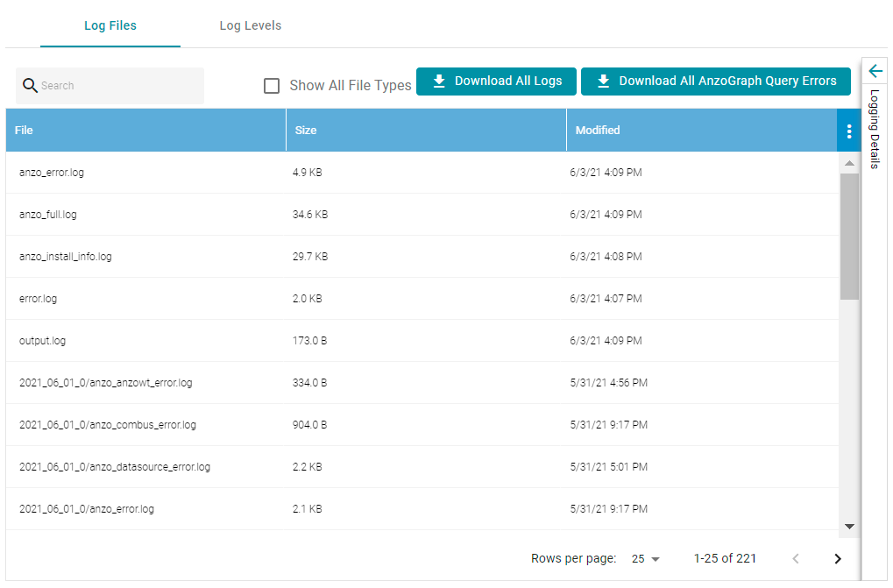The width and height of the screenshot is (893, 588).
Task: Click Download All AnzoGraph Query Errors
Action: pos(716,81)
